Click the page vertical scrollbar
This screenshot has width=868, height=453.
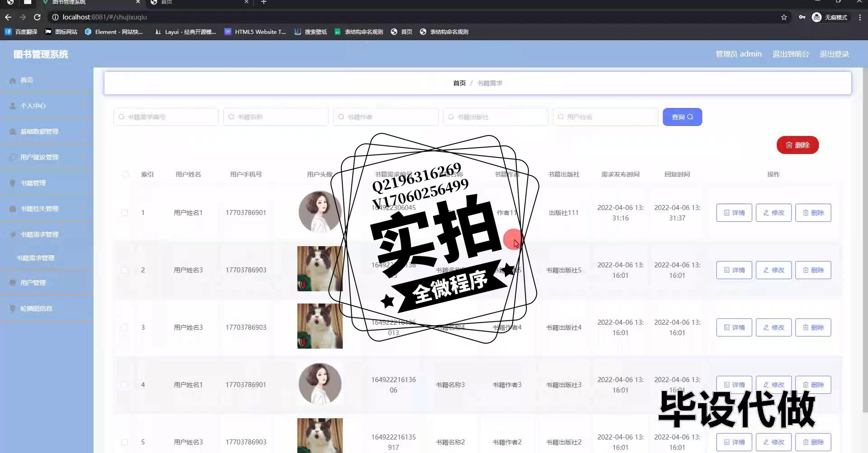tap(864, 239)
